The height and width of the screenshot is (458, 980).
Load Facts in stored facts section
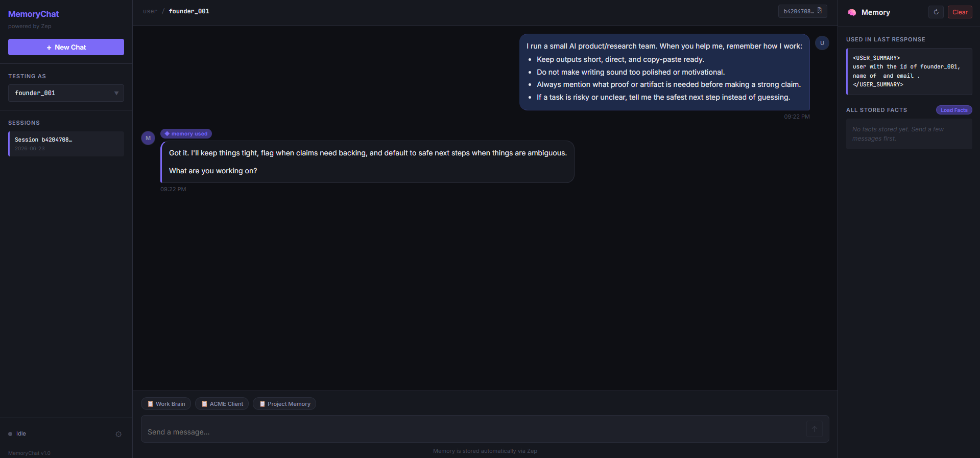[954, 110]
